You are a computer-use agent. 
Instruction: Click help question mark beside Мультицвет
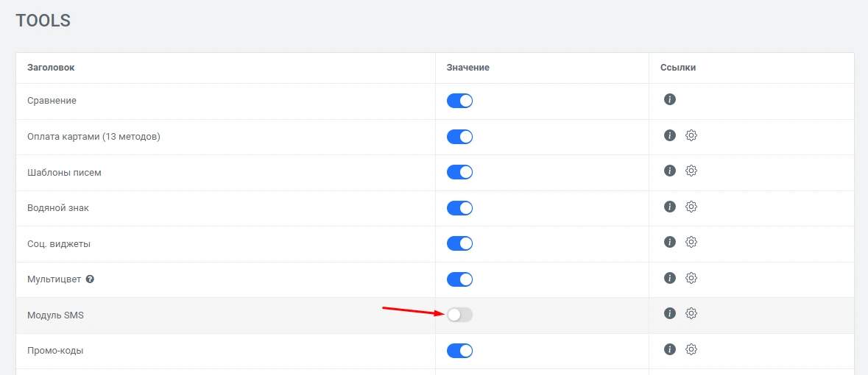point(90,279)
